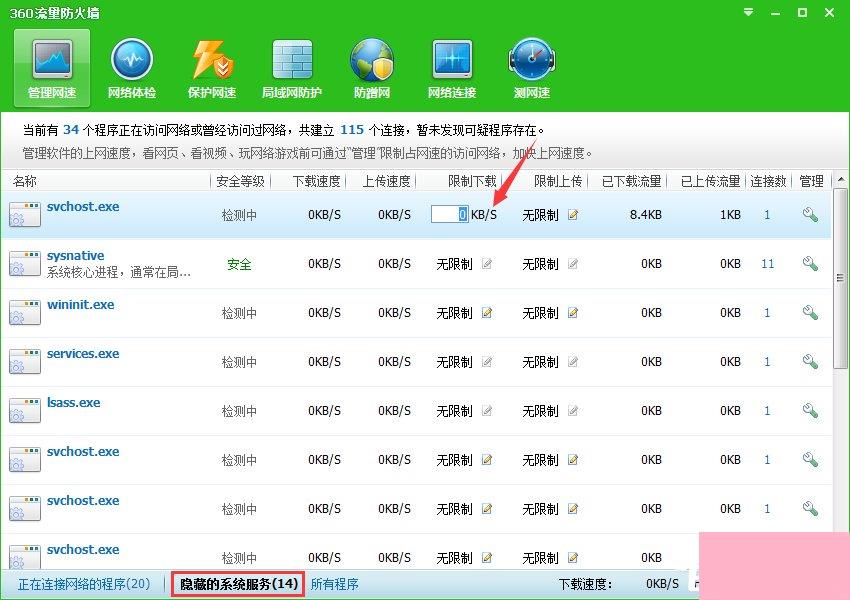Click the vertical scrollbar thumb
The height and width of the screenshot is (600, 850).
pyautogui.click(x=841, y=279)
